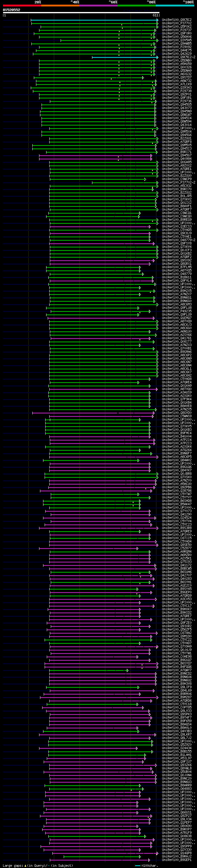
Task: Select hit label UniRef100_C9WCP9
Action: pyautogui.click(x=176, y=179)
